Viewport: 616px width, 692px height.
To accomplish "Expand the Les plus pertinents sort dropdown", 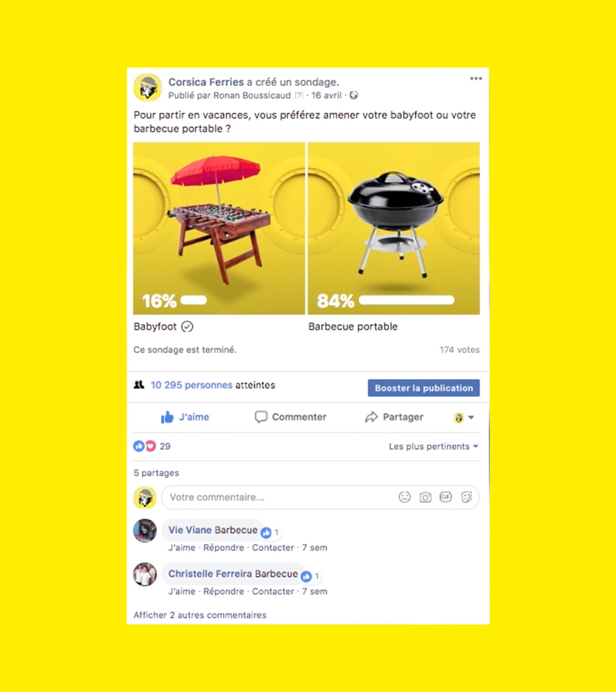I will [434, 447].
